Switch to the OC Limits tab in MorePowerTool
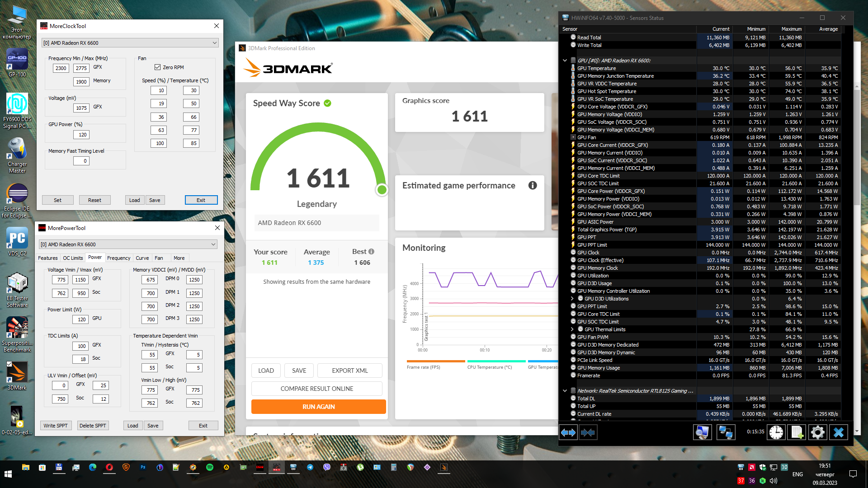Screen dimensions: 868x488 (73, 258)
